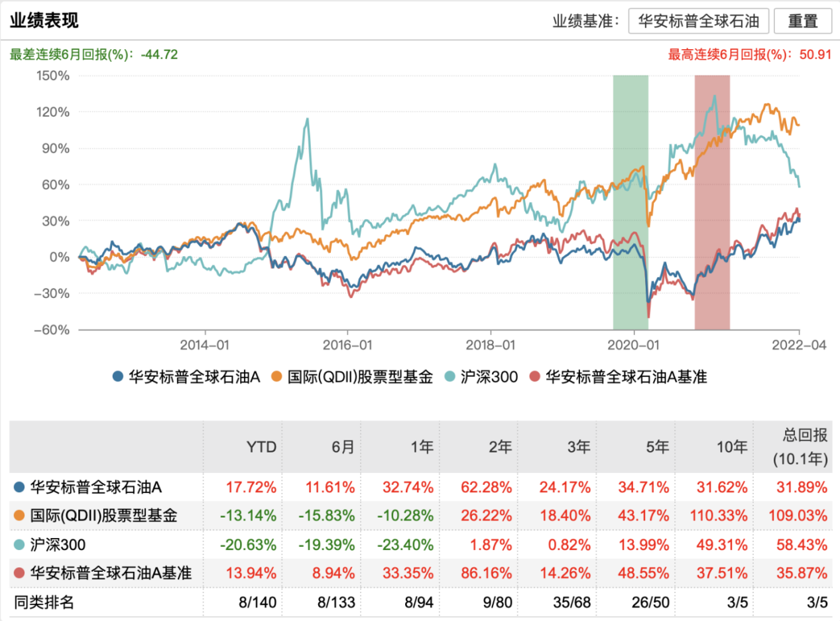Click the blue dot beside 华安标普全球石油A row
This screenshot has height=621, width=840.
pos(19,488)
